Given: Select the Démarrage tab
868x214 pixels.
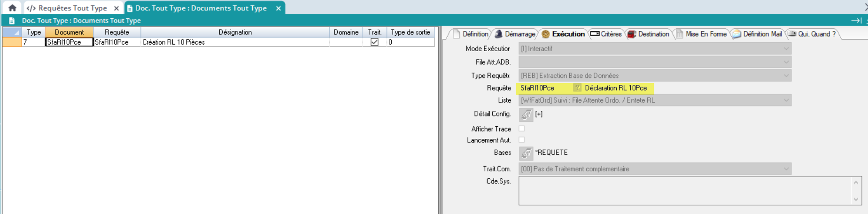Looking at the screenshot, I should (515, 34).
